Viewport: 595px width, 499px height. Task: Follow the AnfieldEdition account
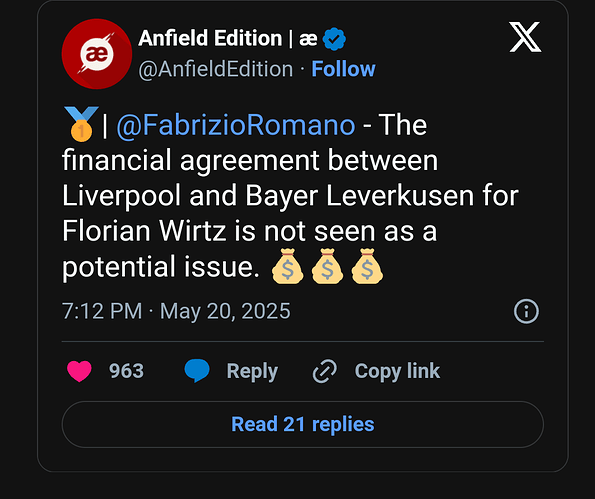coord(343,69)
